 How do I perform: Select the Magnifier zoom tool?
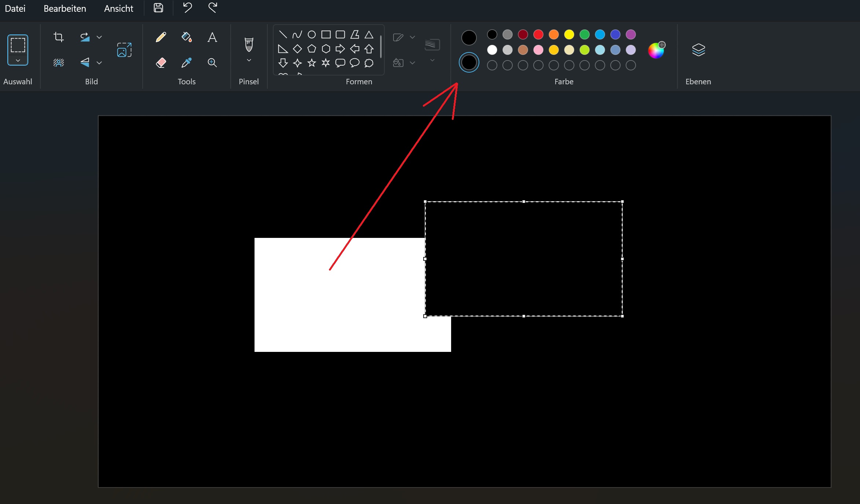click(x=212, y=63)
